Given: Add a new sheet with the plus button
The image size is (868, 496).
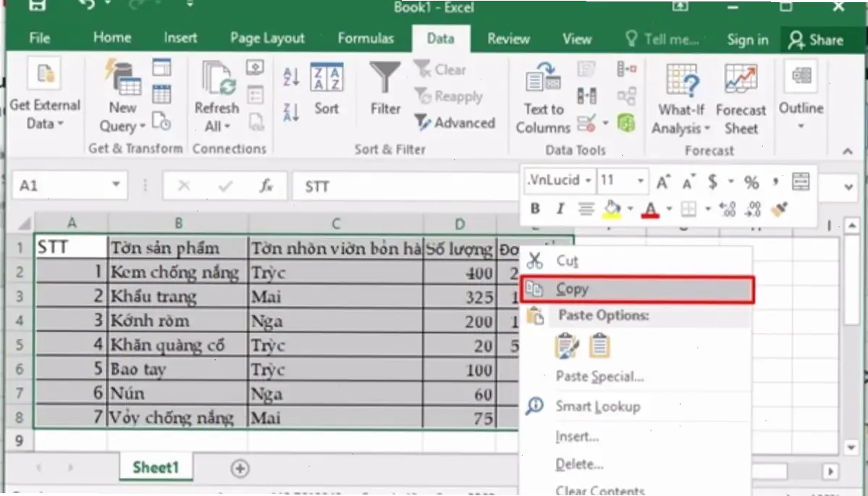Looking at the screenshot, I should 240,468.
